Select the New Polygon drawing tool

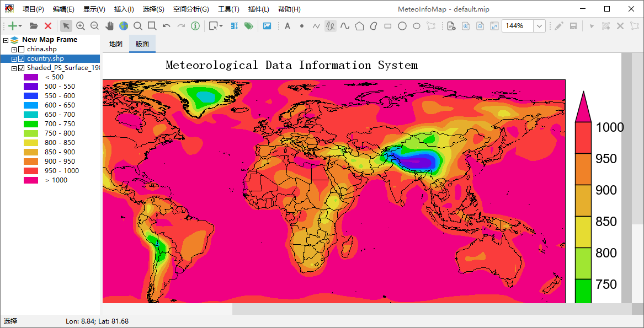(359, 26)
